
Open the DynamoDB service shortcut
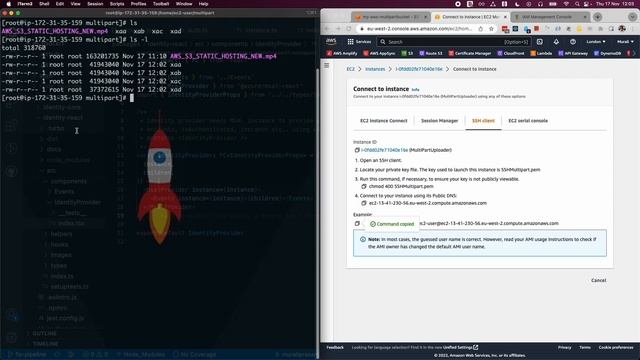click(x=607, y=53)
